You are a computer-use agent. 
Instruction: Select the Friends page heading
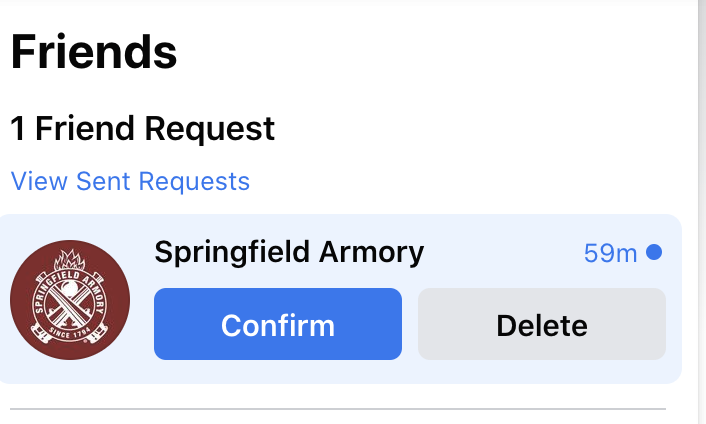(x=94, y=52)
